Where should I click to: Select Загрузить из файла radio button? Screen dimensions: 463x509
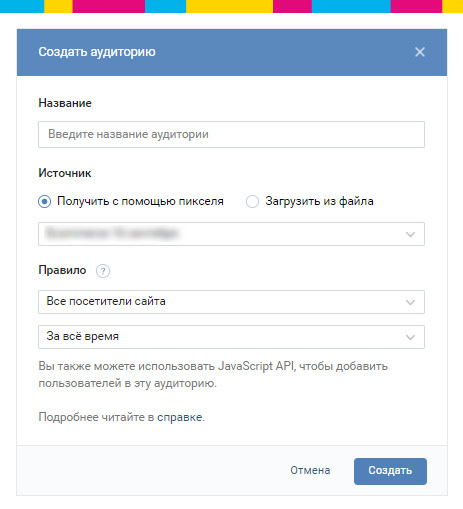tap(252, 201)
